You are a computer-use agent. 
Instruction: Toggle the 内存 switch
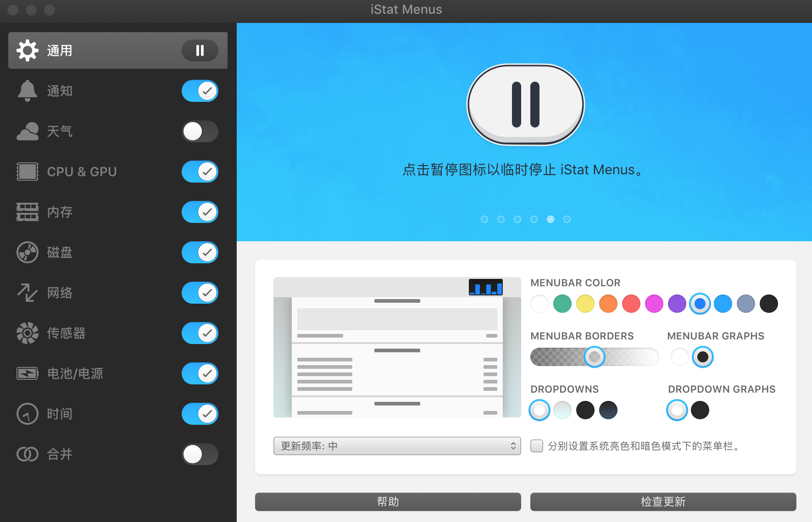pos(200,212)
